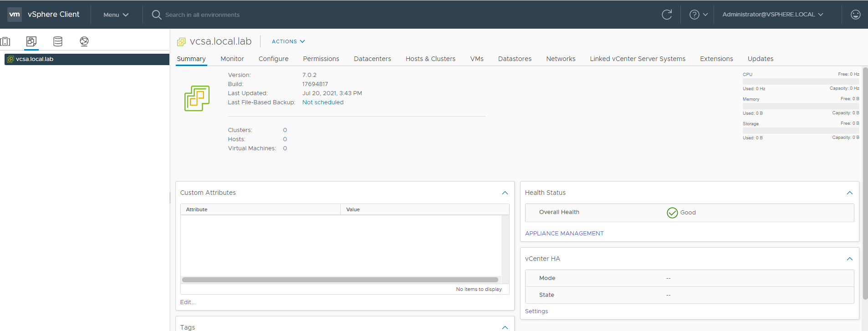Screen dimensions: 868x331
Task: Click the Search in all environments field
Action: click(202, 15)
